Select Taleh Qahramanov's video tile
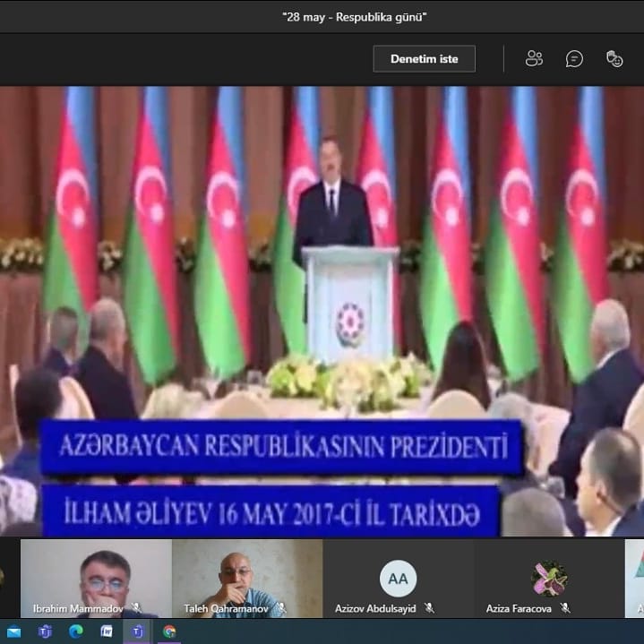 pyautogui.click(x=246, y=573)
